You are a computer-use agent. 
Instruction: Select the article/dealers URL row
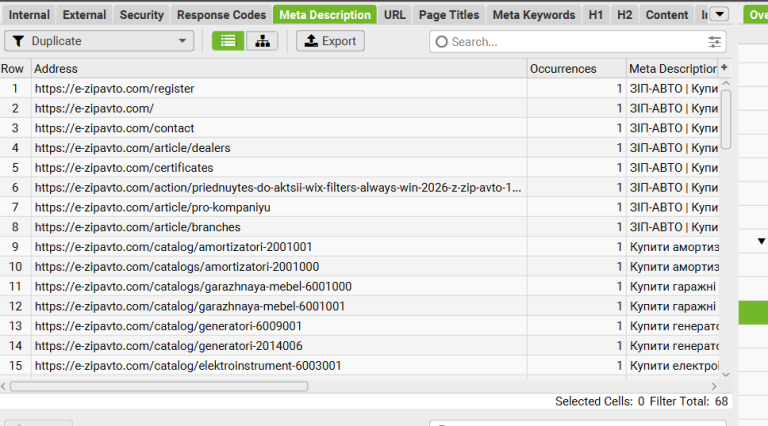tap(360, 148)
